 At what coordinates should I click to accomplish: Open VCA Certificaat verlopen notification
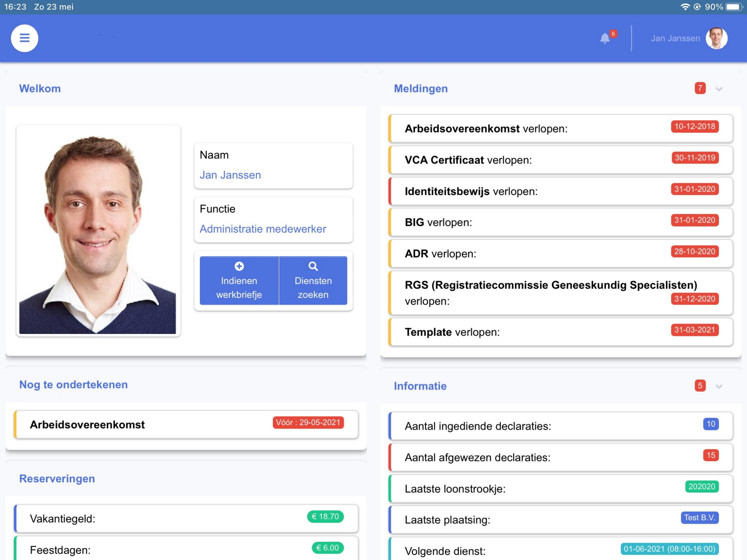[561, 160]
